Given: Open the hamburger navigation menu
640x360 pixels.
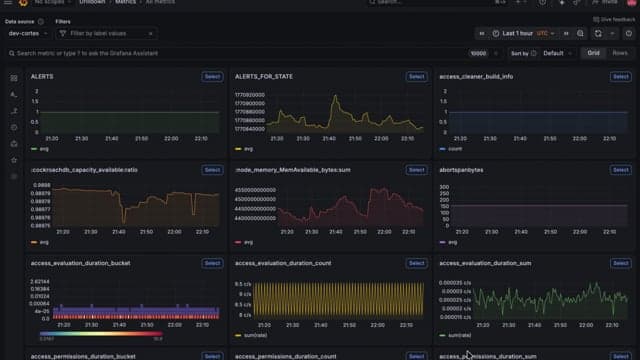Looking at the screenshot, I should pos(8,2).
